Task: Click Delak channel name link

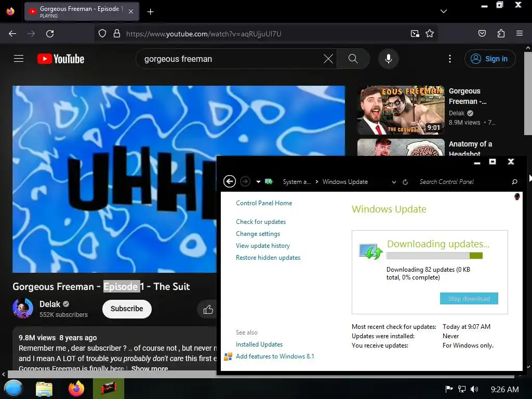Action: (x=50, y=304)
